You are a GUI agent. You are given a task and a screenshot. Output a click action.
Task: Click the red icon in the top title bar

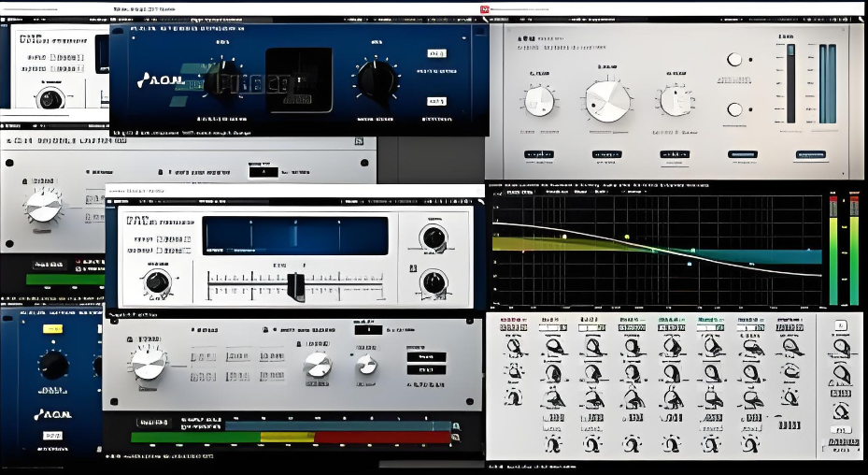(485, 8)
